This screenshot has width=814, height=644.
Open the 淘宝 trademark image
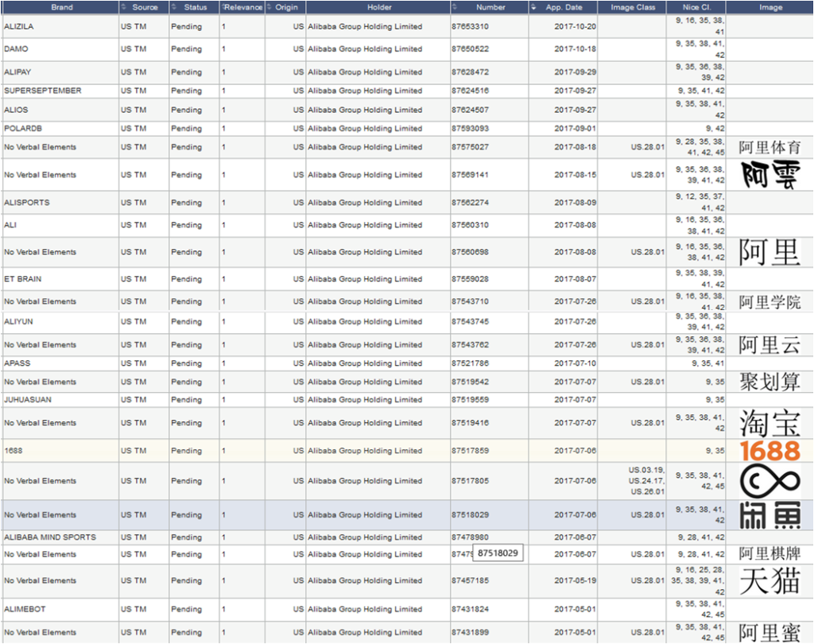click(x=769, y=423)
